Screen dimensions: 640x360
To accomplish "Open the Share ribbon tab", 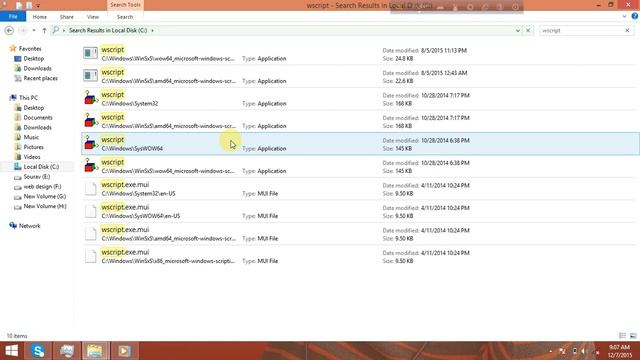I will tap(67, 17).
